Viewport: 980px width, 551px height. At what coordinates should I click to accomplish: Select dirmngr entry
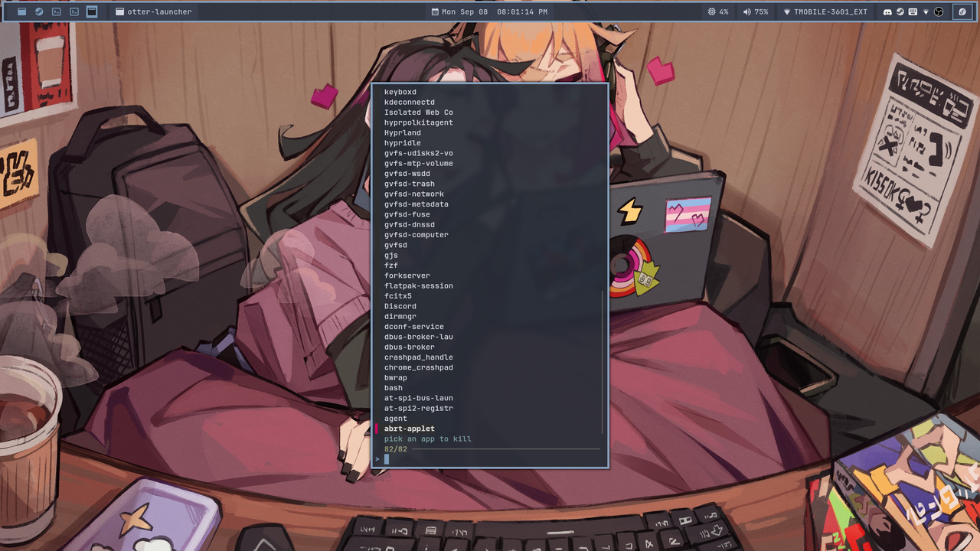[x=400, y=316]
